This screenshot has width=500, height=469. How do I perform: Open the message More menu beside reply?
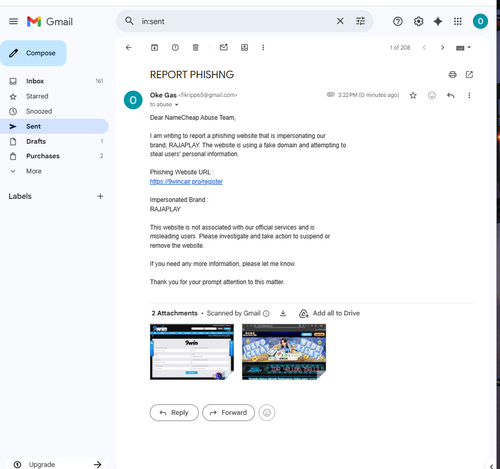(469, 96)
